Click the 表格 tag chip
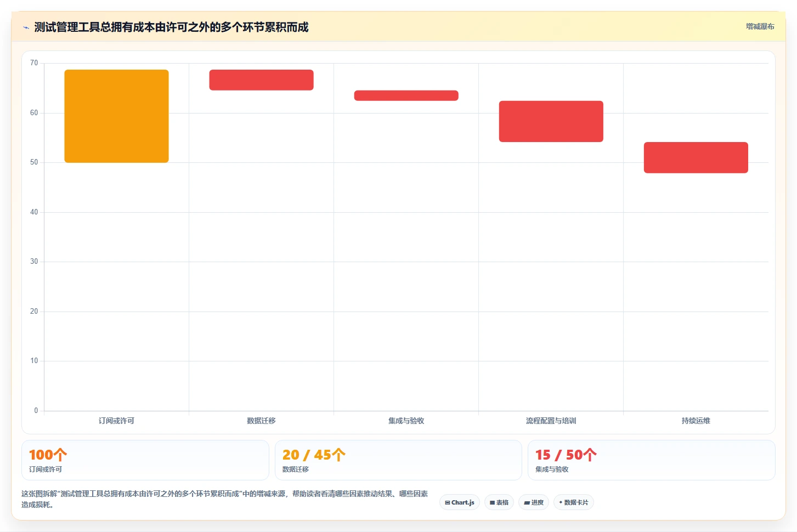 pos(499,502)
